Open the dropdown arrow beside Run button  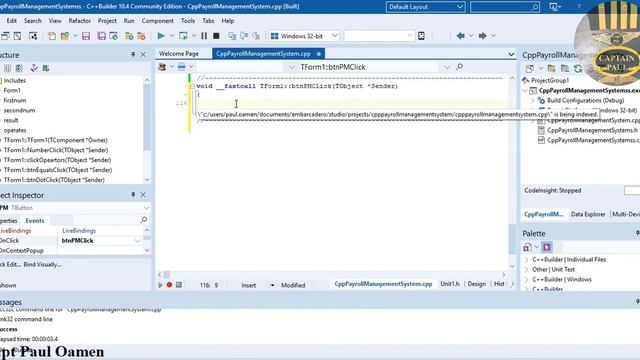coord(171,36)
